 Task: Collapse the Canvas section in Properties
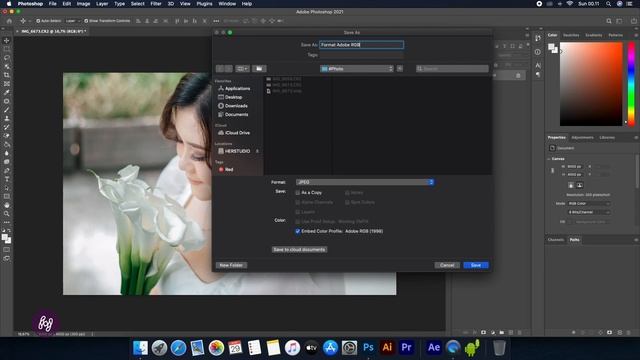(x=549, y=159)
